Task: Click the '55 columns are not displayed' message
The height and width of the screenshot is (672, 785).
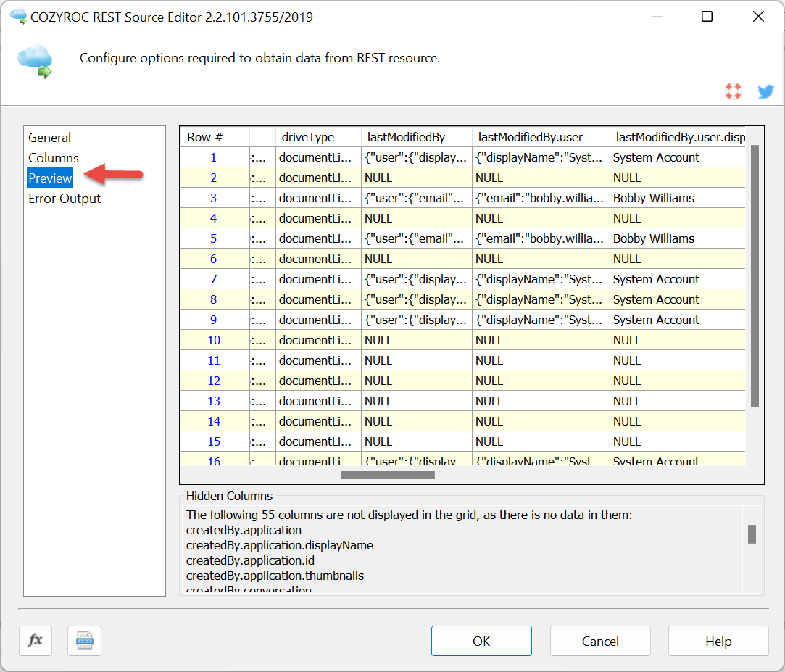Action: (409, 515)
